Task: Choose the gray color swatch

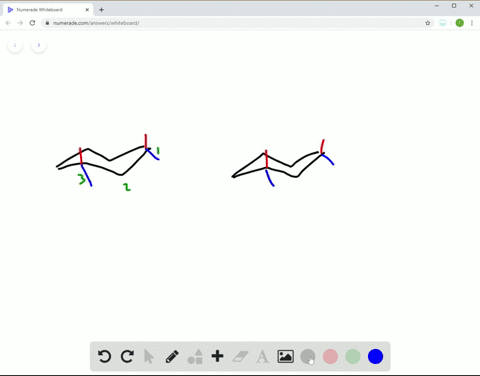Action: pyautogui.click(x=308, y=356)
